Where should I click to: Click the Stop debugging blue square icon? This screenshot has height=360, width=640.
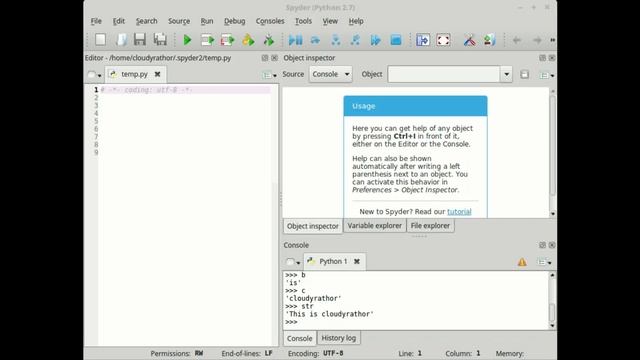(x=396, y=40)
